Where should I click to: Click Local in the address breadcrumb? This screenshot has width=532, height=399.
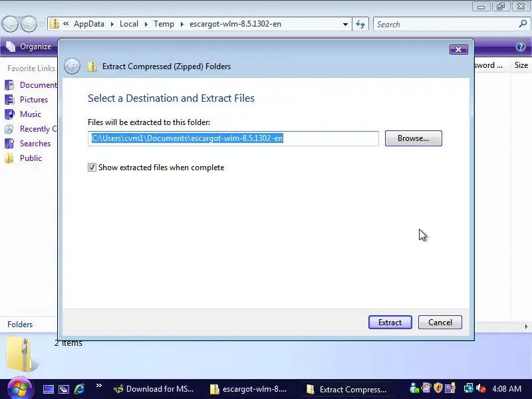pos(129,24)
